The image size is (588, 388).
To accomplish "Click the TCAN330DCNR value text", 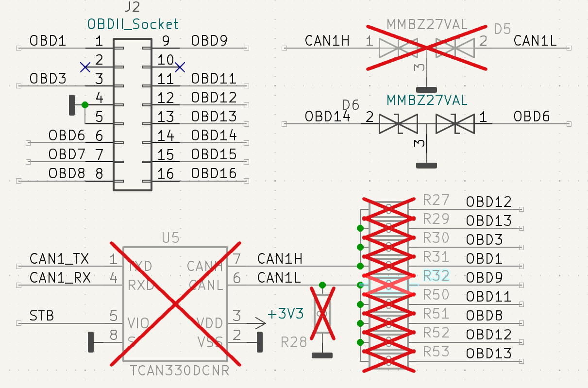I will click(x=180, y=372).
